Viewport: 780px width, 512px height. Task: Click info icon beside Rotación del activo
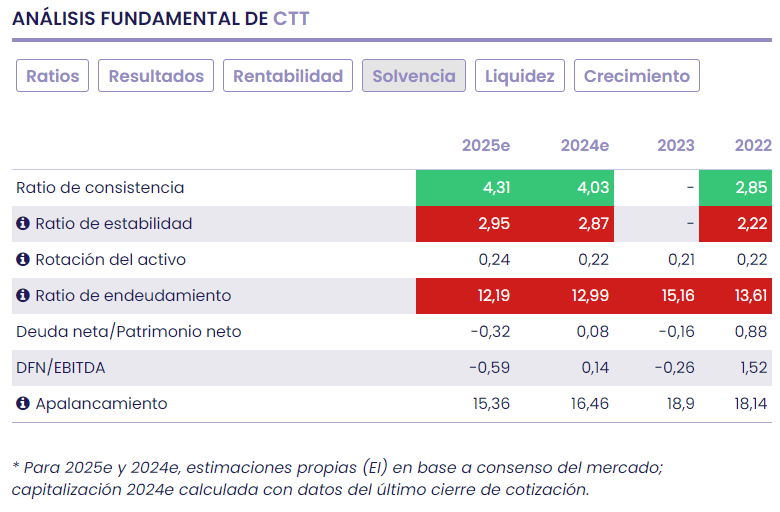[x=23, y=260]
